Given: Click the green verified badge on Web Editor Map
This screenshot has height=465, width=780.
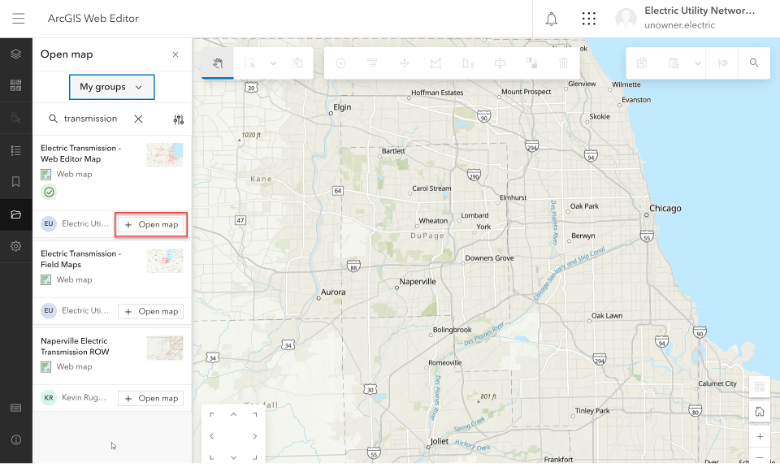Looking at the screenshot, I should coord(49,192).
